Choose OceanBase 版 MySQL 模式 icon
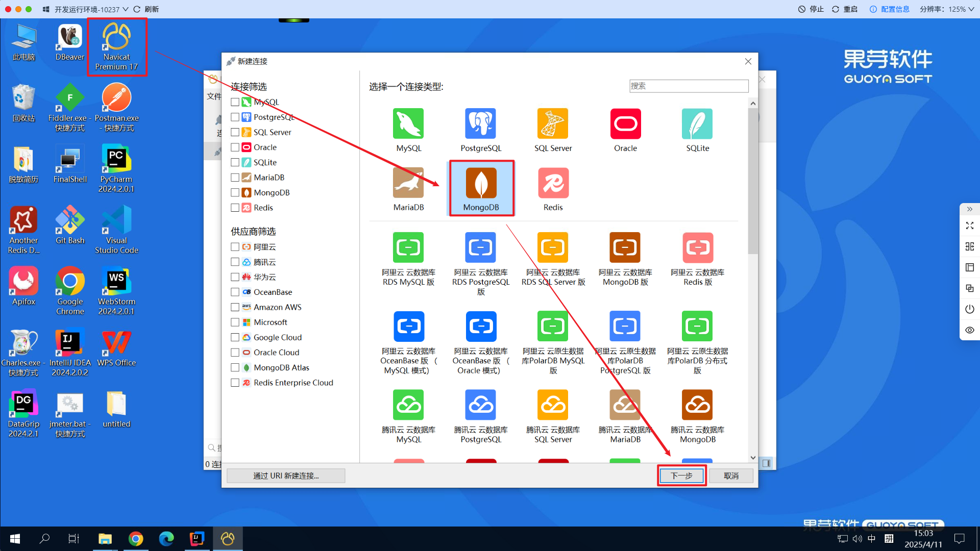Image resolution: width=980 pixels, height=551 pixels. 408,327
